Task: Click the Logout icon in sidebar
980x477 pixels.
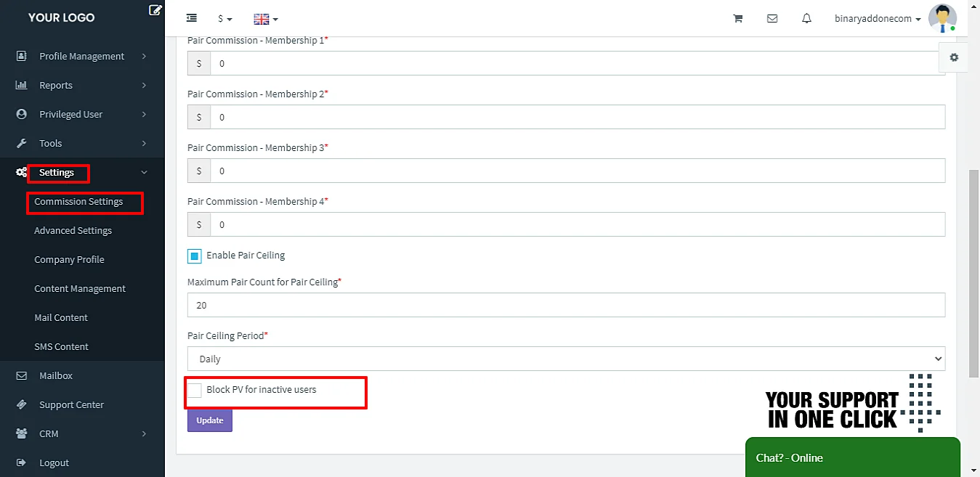Action: [21, 462]
